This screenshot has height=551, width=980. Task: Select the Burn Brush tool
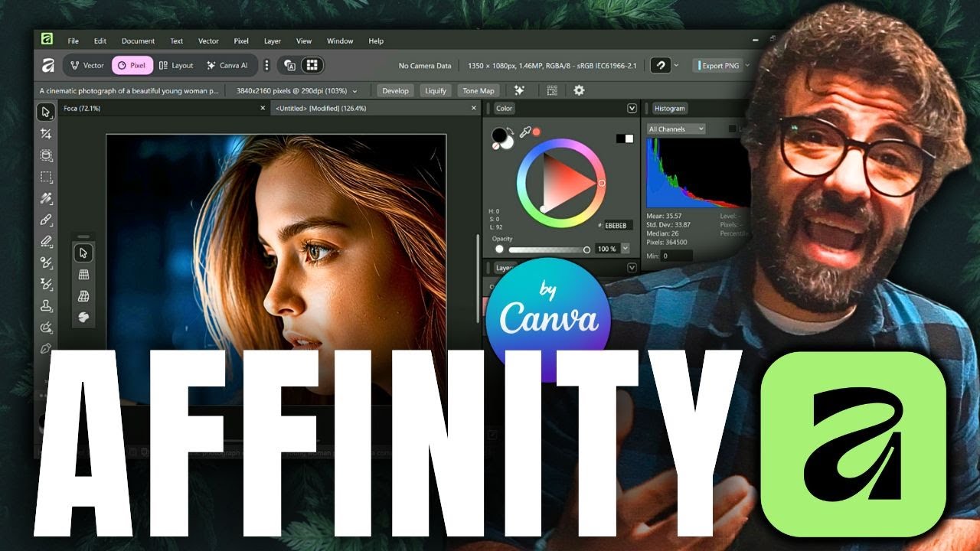46,284
